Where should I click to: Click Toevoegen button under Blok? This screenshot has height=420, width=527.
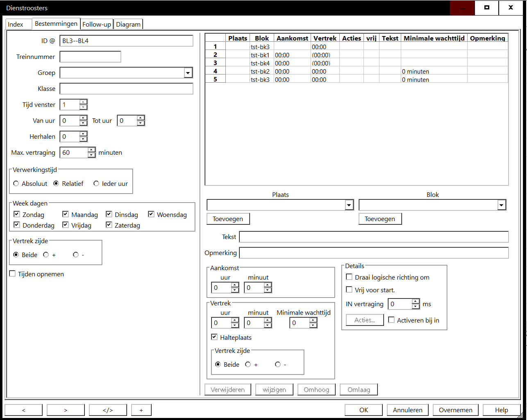pyautogui.click(x=380, y=219)
